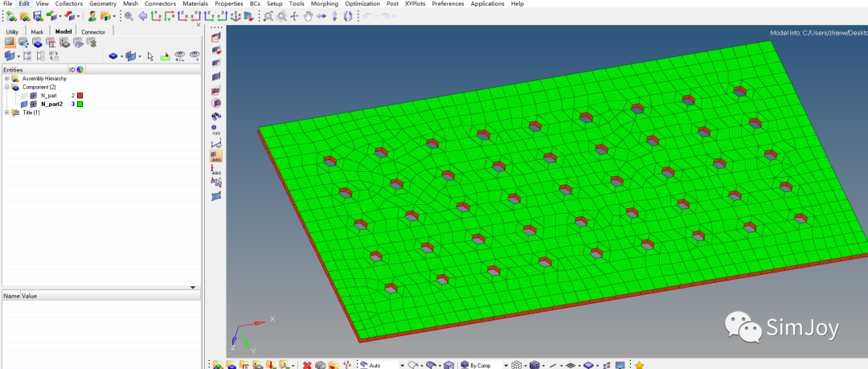868x369 pixels.
Task: Select the isometric view axes icon
Action: 235,16
